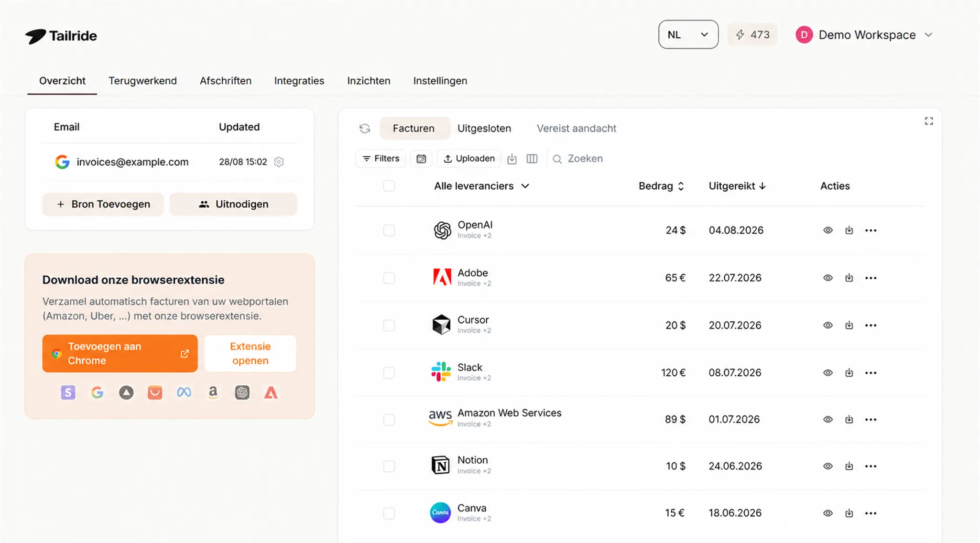The width and height of the screenshot is (980, 543).
Task: Refresh the invoices list
Action: point(365,128)
